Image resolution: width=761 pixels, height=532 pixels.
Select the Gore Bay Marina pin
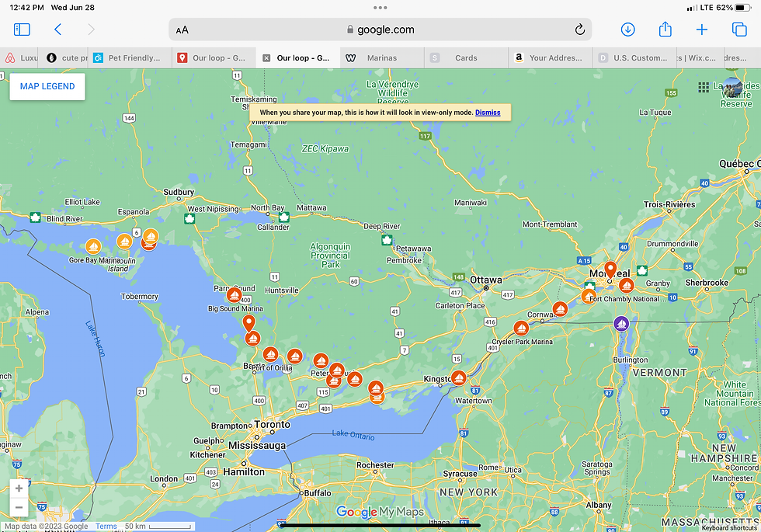coord(93,247)
